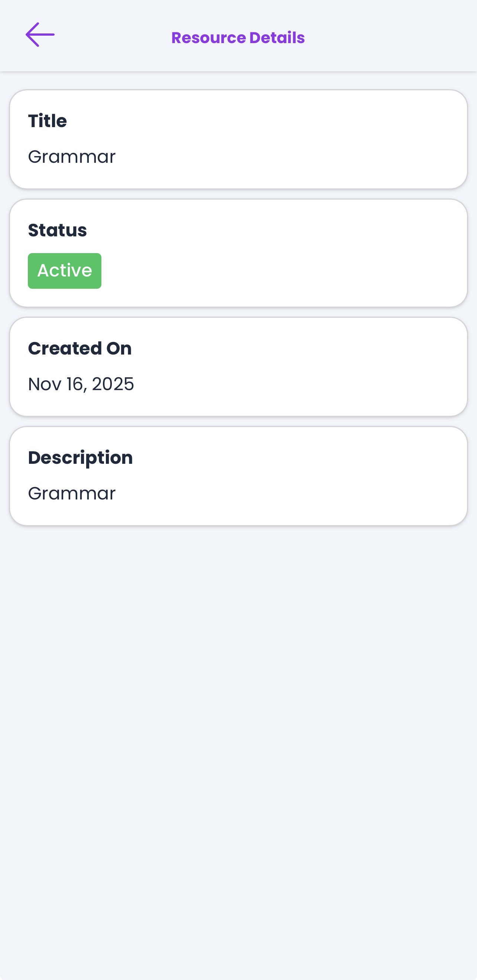Select the Nov 16, 2025 date text
Screen dimensions: 477x980
click(x=81, y=384)
